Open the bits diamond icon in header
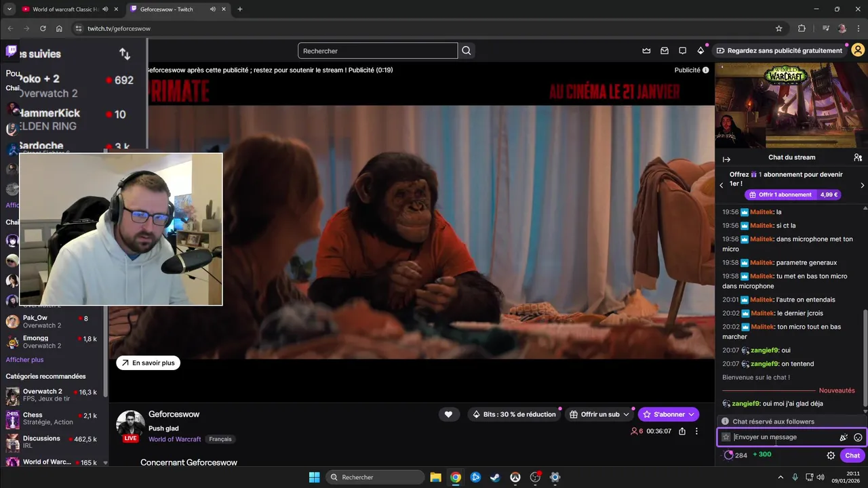Image resolution: width=868 pixels, height=488 pixels. pos(701,51)
